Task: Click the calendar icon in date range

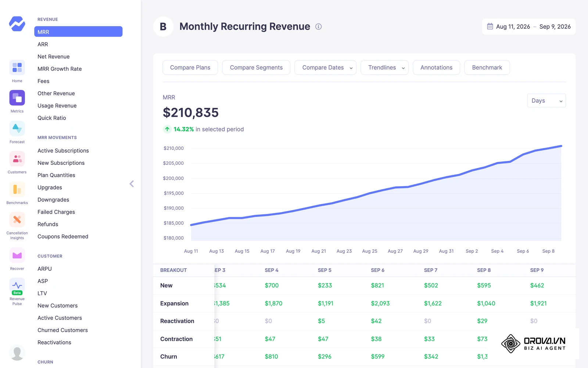Action: [x=490, y=26]
